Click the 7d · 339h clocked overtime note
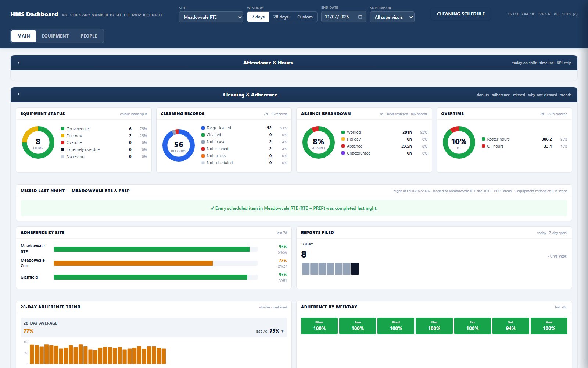 pyautogui.click(x=553, y=114)
